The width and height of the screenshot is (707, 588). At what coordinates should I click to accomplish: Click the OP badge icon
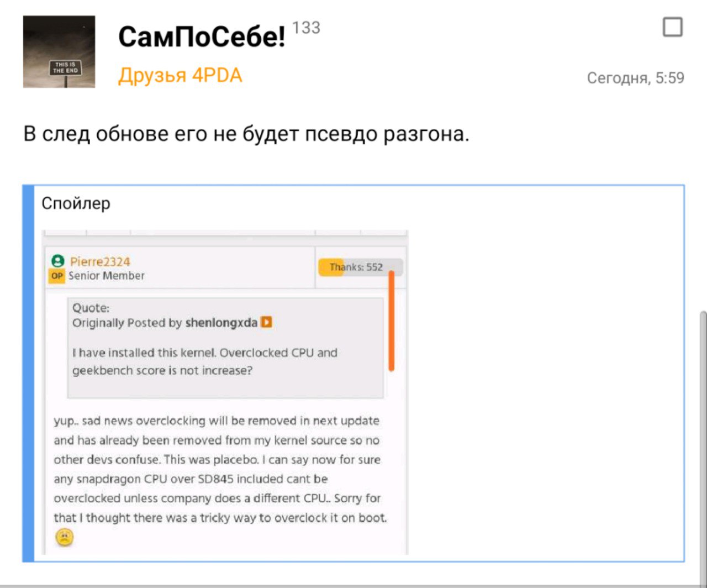(57, 276)
